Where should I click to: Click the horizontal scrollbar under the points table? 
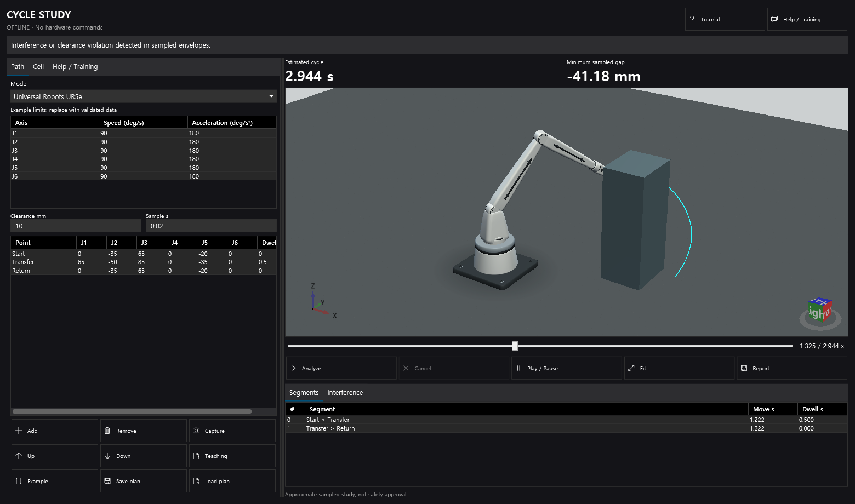coord(132,411)
